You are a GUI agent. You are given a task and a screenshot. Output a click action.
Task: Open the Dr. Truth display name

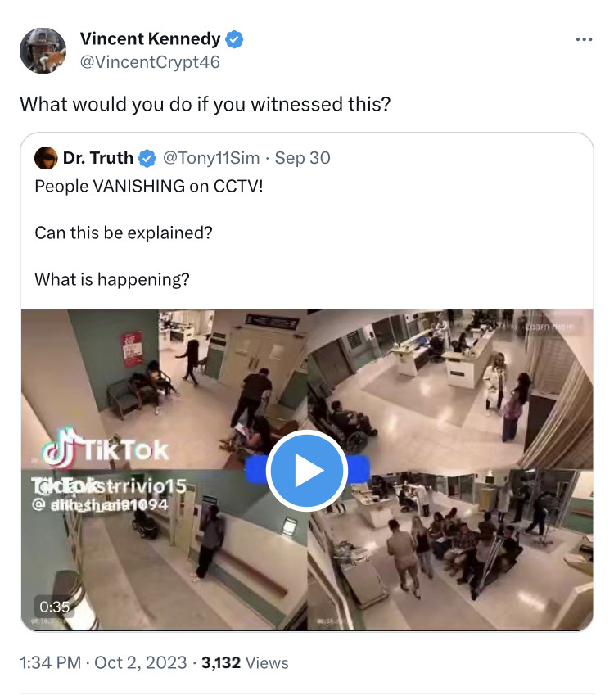coord(98,158)
